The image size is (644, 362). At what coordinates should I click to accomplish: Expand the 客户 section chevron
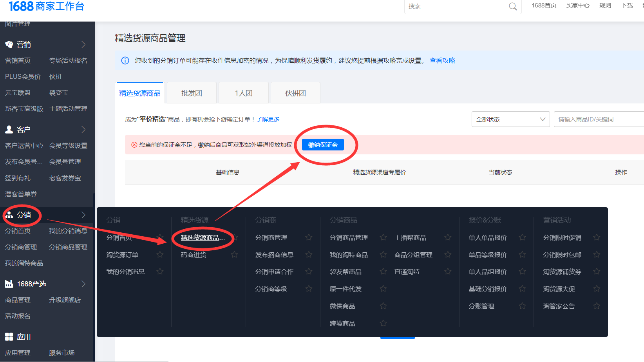point(83,130)
